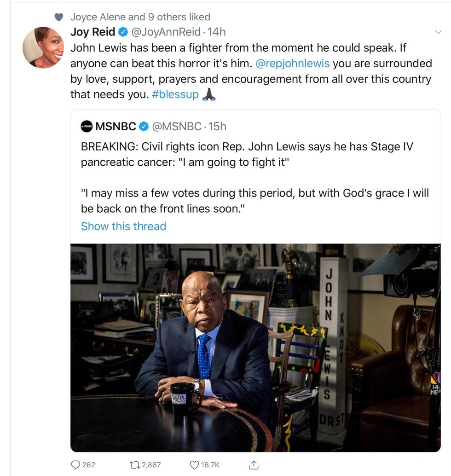Screen dimensions: 451x476
Task: Open the John Lewis photo
Action: click(x=255, y=348)
